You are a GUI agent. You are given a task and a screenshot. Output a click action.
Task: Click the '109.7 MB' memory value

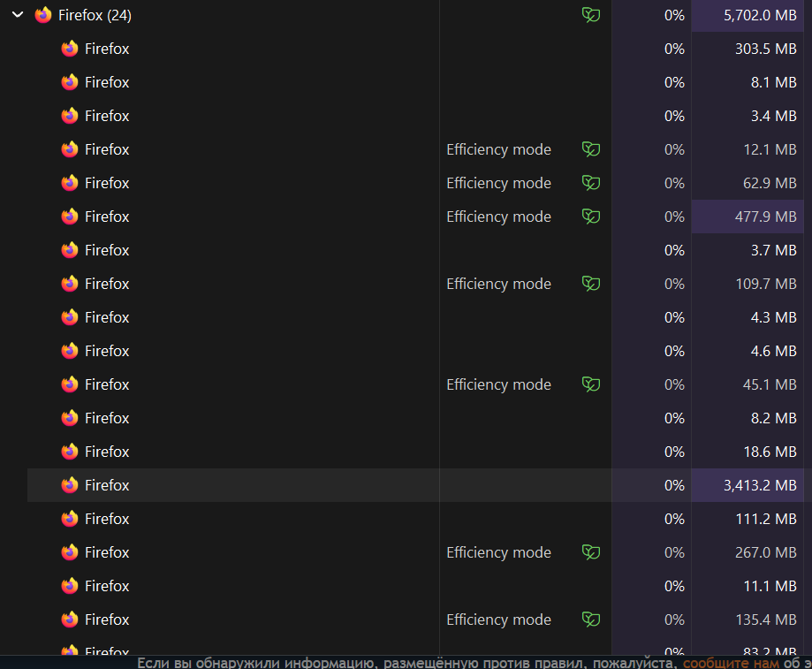[766, 284]
